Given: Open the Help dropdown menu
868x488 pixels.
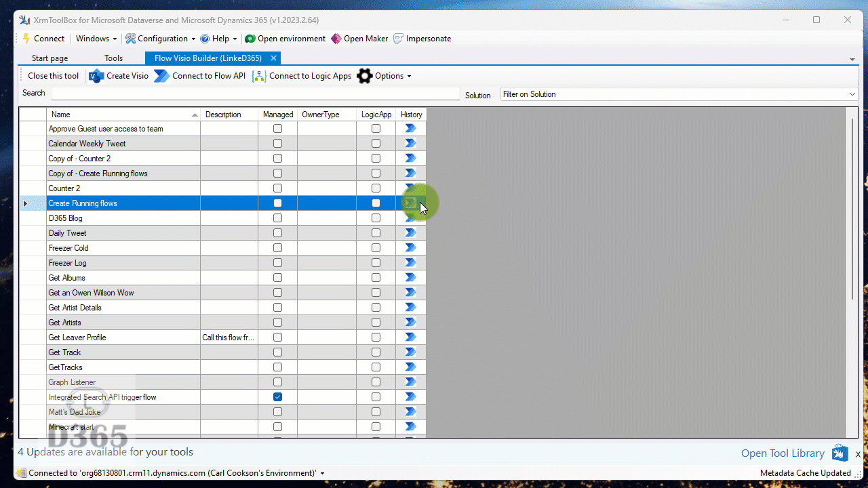Looking at the screenshot, I should point(219,39).
